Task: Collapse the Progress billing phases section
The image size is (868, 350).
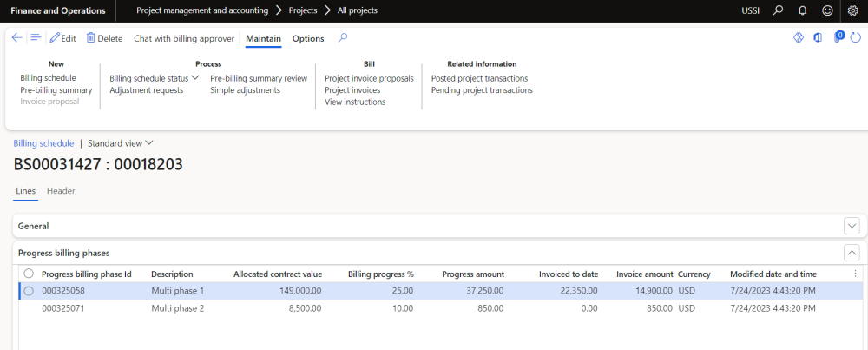Action: (852, 253)
